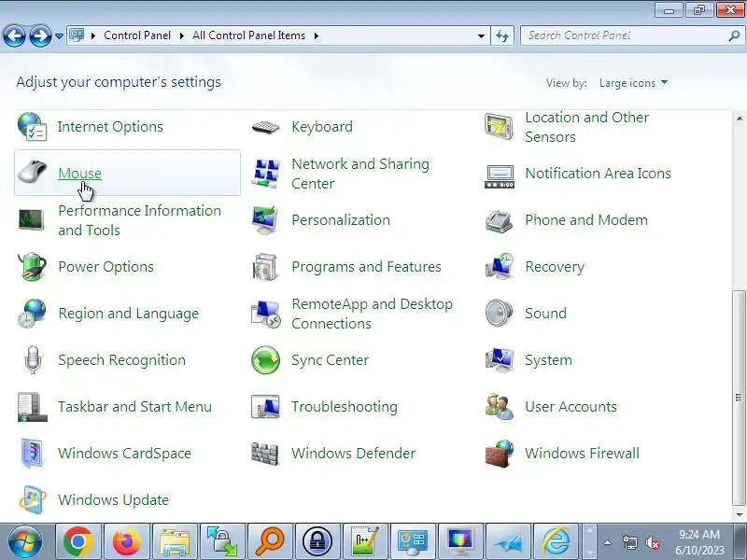Click the Sound text link
This screenshot has height=560, width=747.
(545, 314)
